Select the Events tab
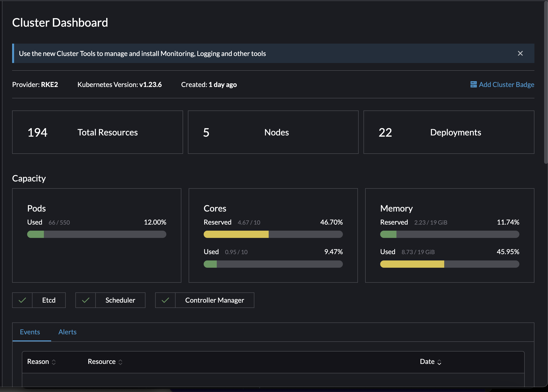The height and width of the screenshot is (392, 548). [30, 332]
